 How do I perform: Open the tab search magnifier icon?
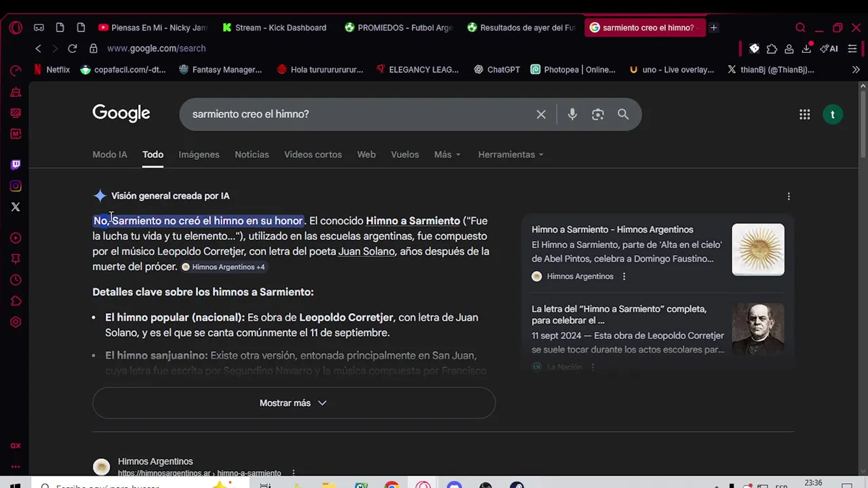click(x=800, y=28)
